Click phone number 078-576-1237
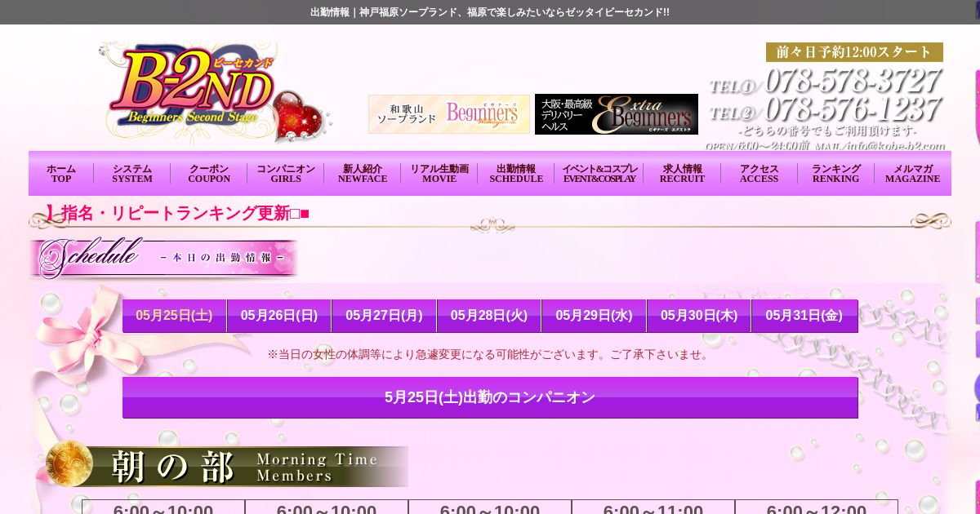The height and width of the screenshot is (514, 980). point(853,109)
